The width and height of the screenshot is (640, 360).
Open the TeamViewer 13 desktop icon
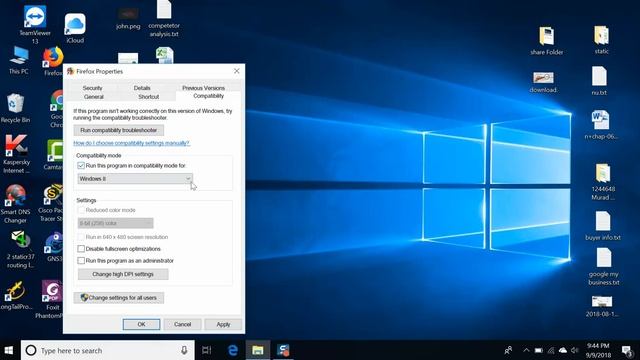(x=35, y=17)
